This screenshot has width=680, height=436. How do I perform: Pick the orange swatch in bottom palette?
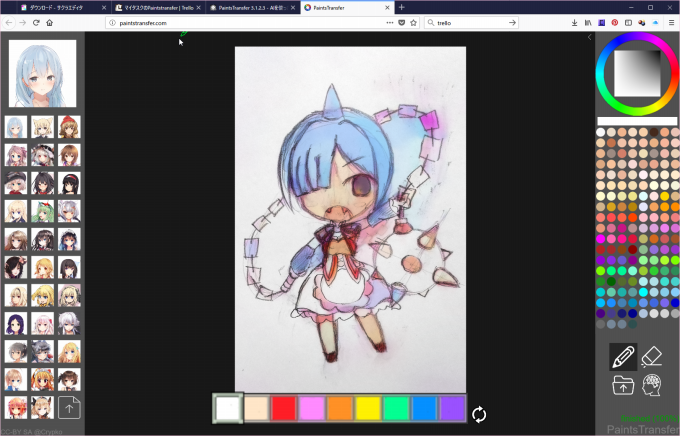340,408
